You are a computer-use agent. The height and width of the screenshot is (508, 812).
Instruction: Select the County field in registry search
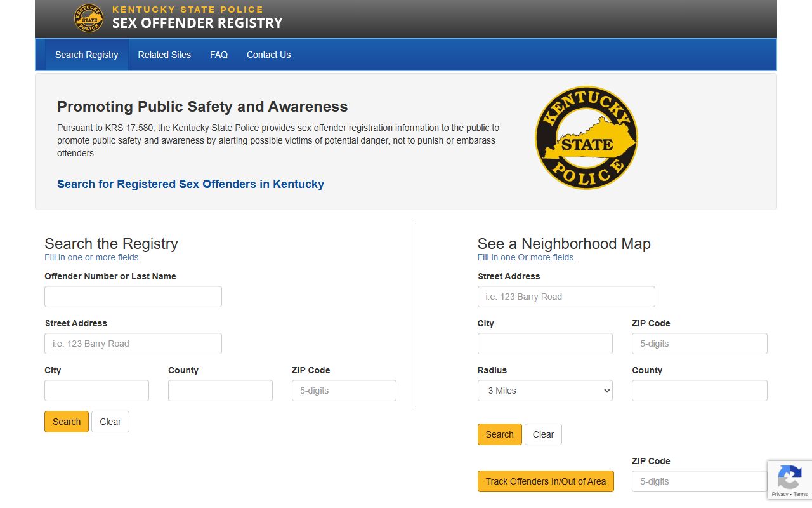[x=220, y=391]
